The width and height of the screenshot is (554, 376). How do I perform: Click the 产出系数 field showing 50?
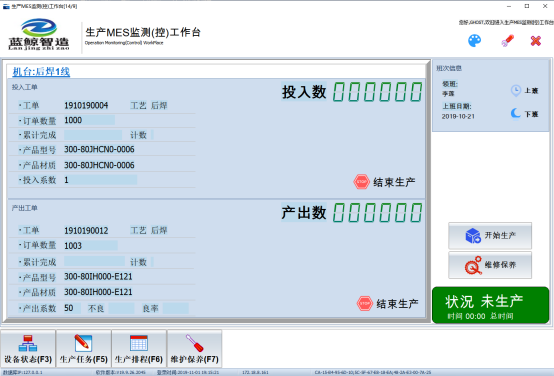tap(72, 308)
